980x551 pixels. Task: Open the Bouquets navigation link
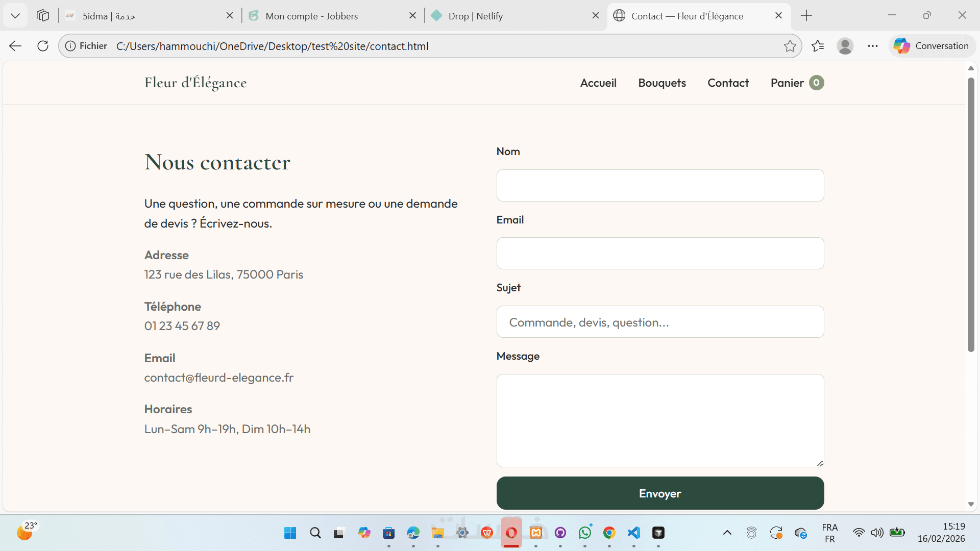coord(662,83)
